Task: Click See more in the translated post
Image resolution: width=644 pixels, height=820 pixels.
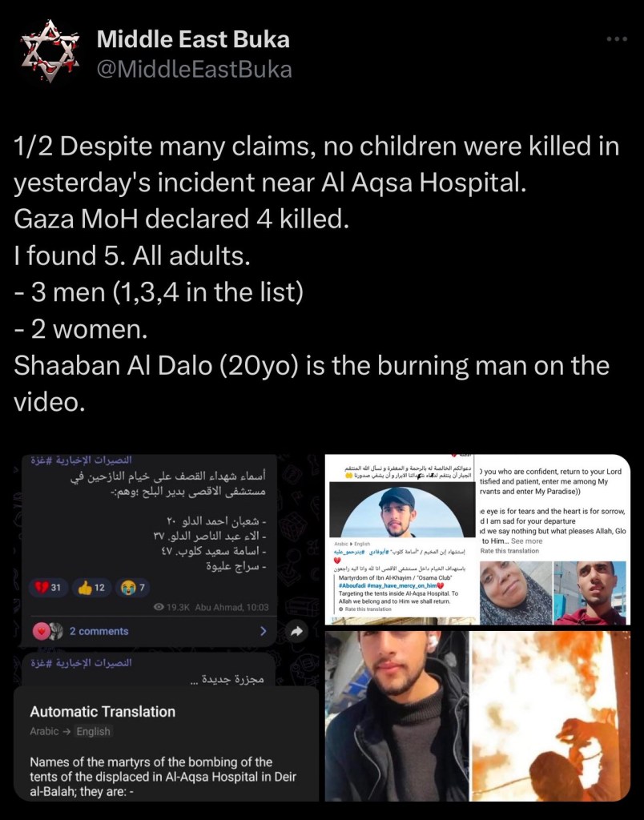Action: [526, 541]
